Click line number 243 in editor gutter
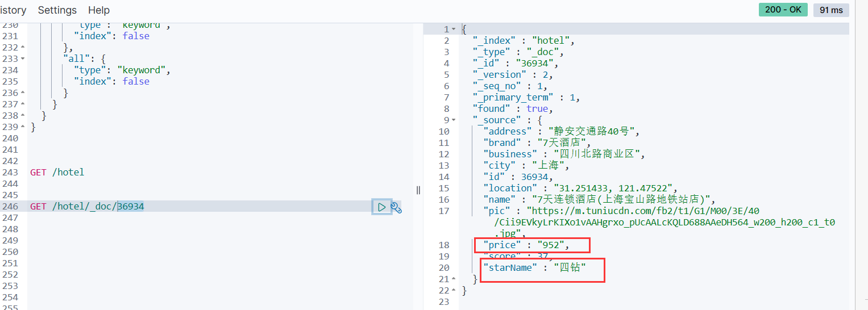This screenshot has height=310, width=868. [x=10, y=172]
